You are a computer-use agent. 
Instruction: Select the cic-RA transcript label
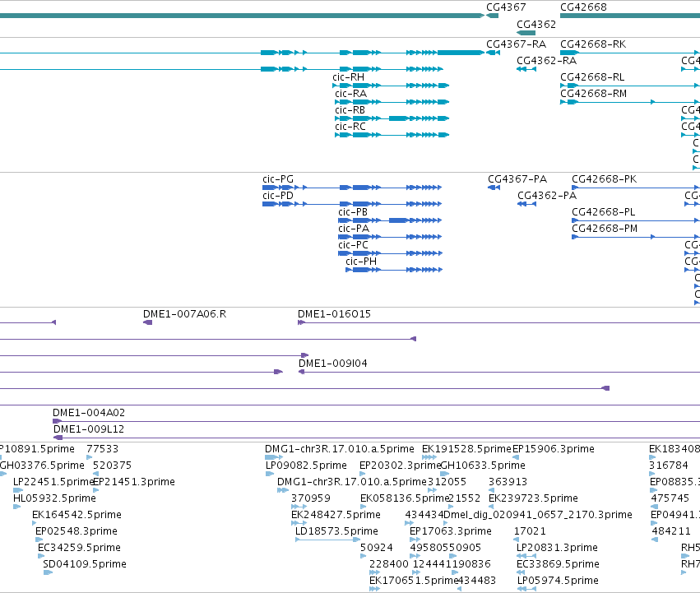(351, 94)
